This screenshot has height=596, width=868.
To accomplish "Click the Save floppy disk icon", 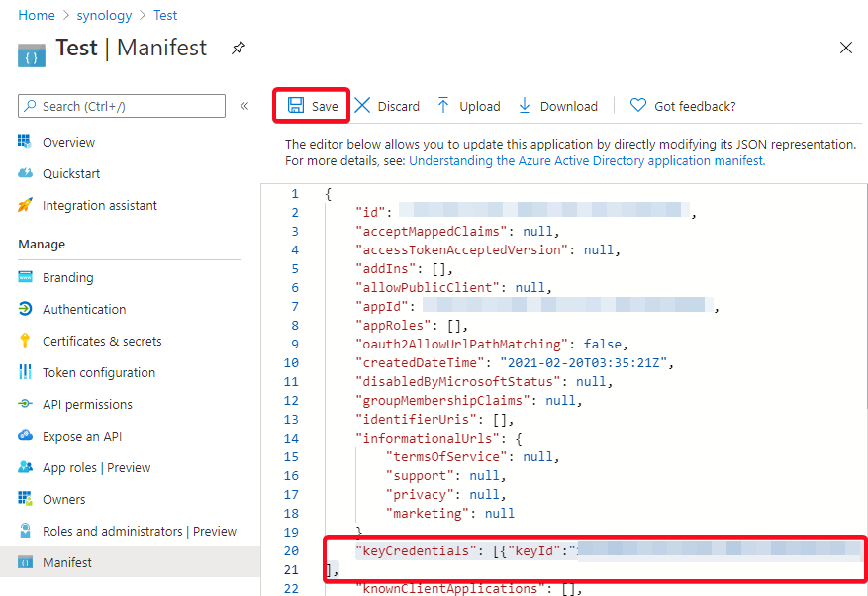I will pos(296,105).
